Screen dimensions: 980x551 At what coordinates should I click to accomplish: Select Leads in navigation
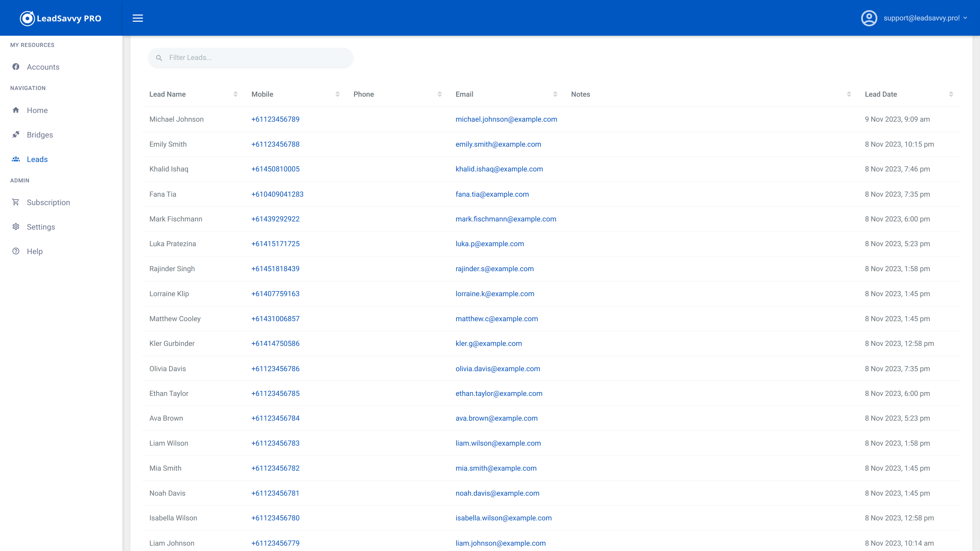click(37, 159)
